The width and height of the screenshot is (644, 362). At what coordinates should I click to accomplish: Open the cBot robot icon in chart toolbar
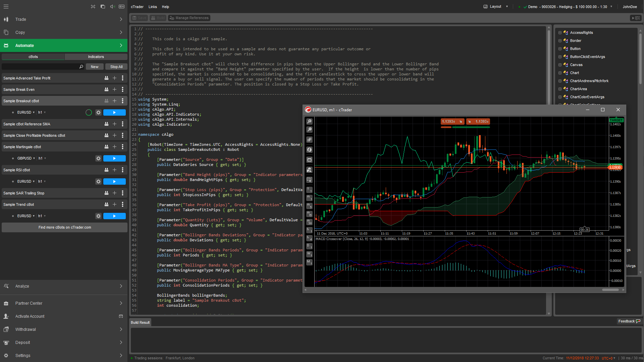(309, 160)
